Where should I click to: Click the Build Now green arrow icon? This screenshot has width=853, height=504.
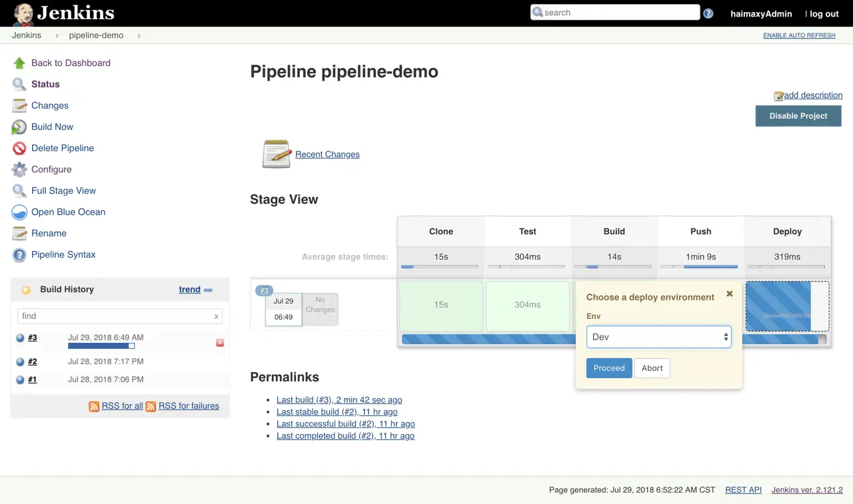point(19,126)
